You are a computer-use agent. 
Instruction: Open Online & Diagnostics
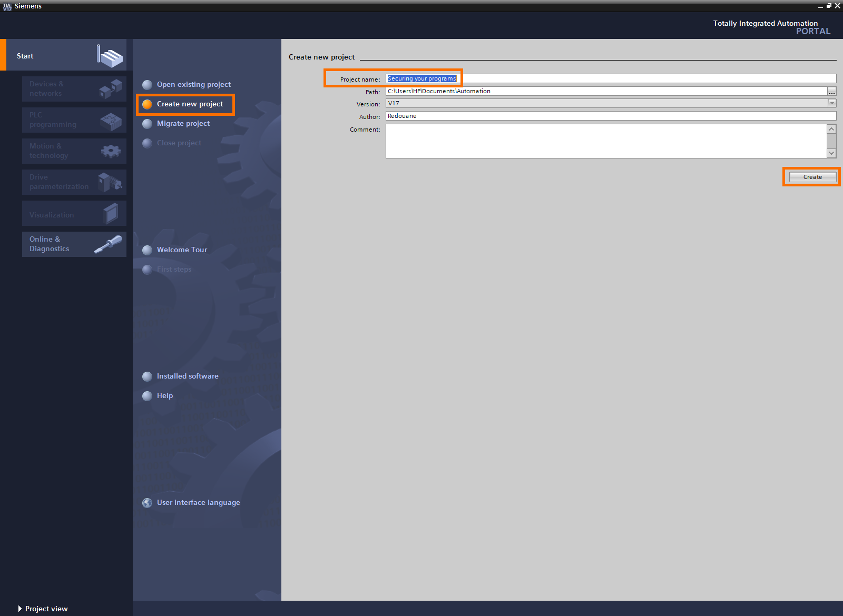coord(74,244)
